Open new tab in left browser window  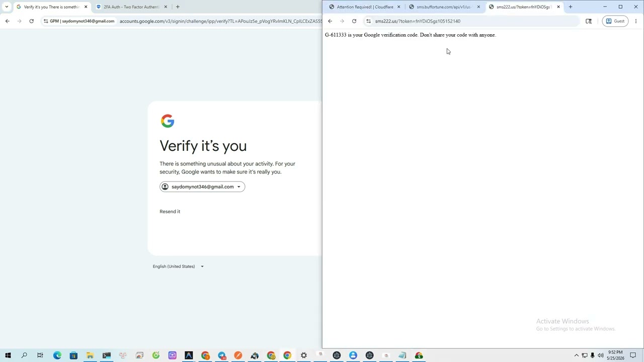pos(178,7)
